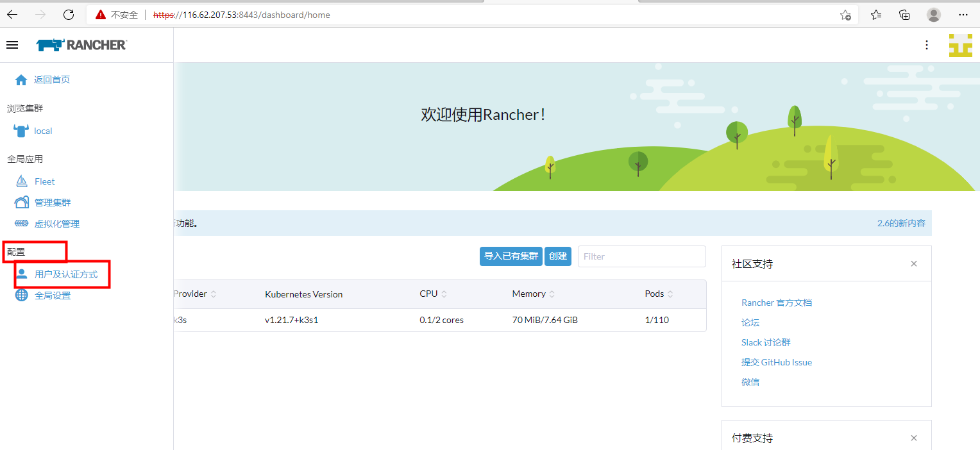Open browser settings and more menu
This screenshot has width=980, height=450.
tap(963, 15)
